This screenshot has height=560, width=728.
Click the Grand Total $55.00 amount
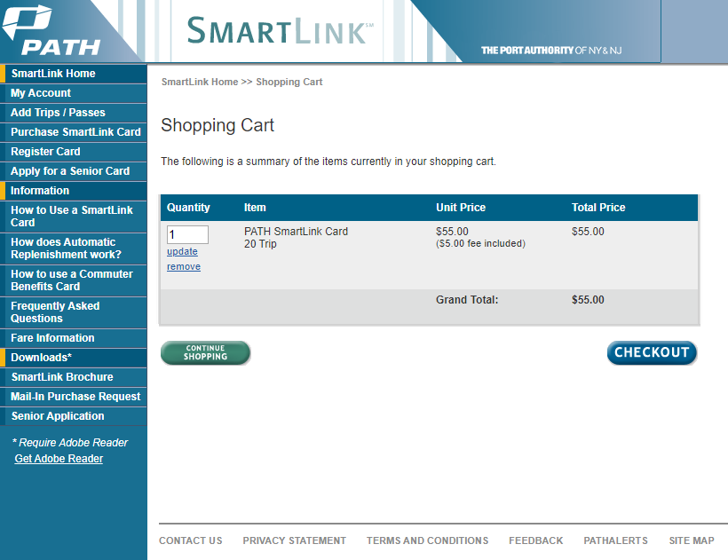588,300
